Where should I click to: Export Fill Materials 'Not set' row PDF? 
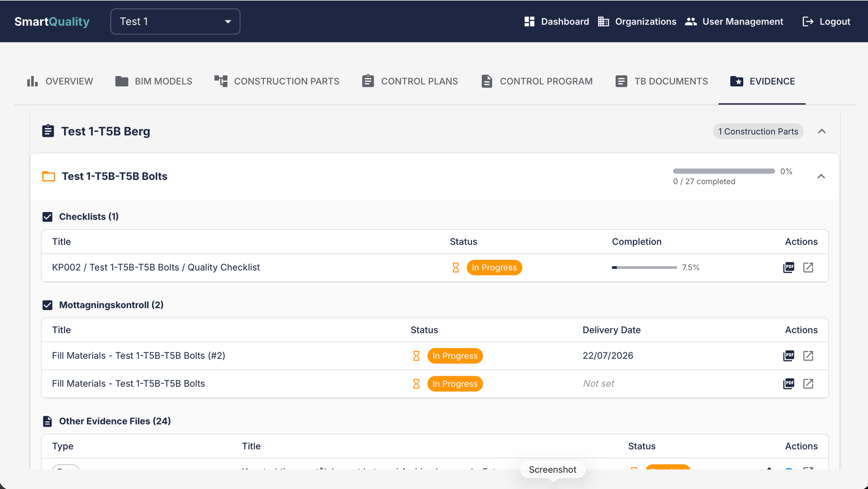pos(789,384)
